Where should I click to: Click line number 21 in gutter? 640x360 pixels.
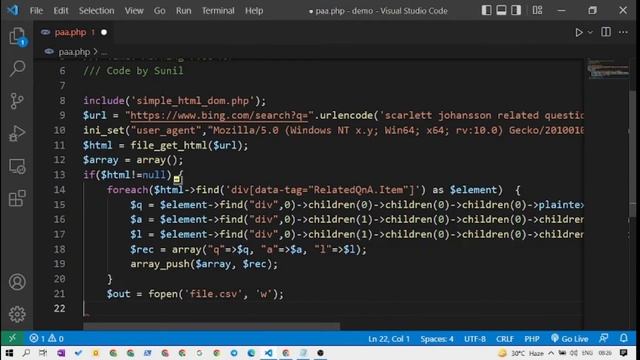[x=60, y=293]
